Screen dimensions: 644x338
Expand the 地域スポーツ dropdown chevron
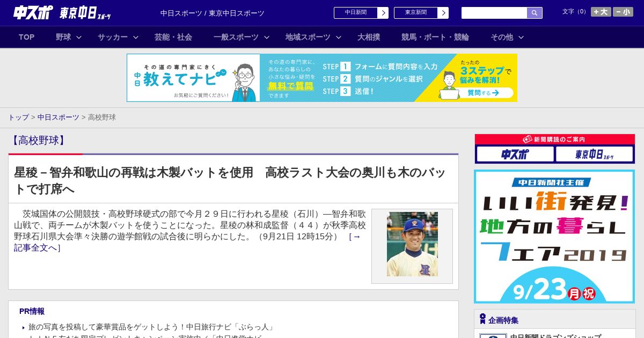(339, 37)
